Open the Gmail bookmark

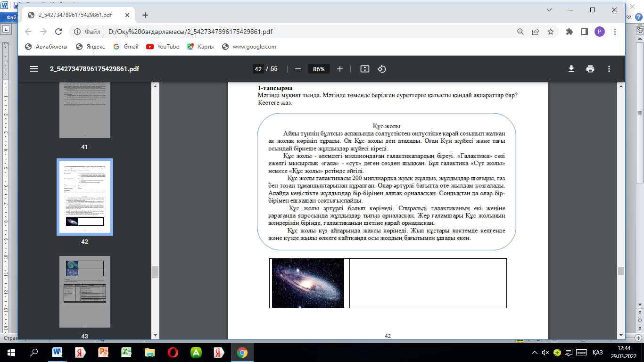pyautogui.click(x=126, y=47)
